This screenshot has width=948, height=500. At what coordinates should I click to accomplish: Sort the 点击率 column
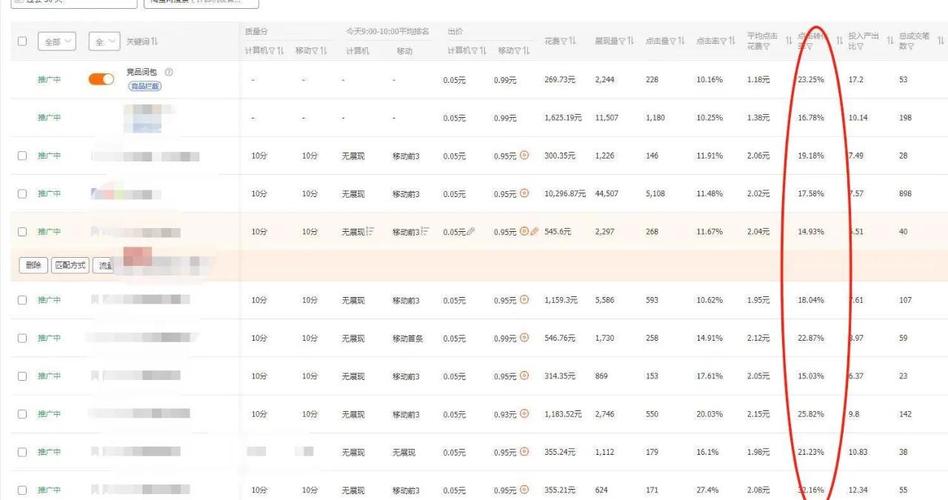[732, 41]
